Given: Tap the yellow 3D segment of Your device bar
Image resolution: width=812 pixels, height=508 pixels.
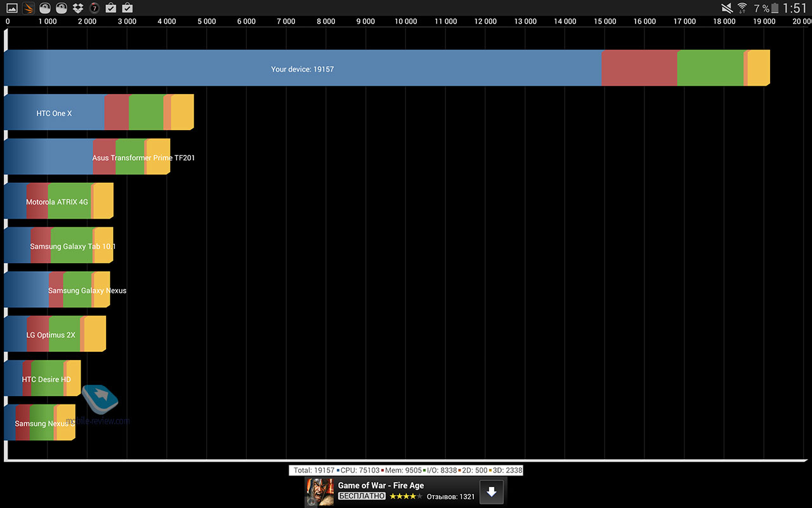Looking at the screenshot, I should coord(759,69).
